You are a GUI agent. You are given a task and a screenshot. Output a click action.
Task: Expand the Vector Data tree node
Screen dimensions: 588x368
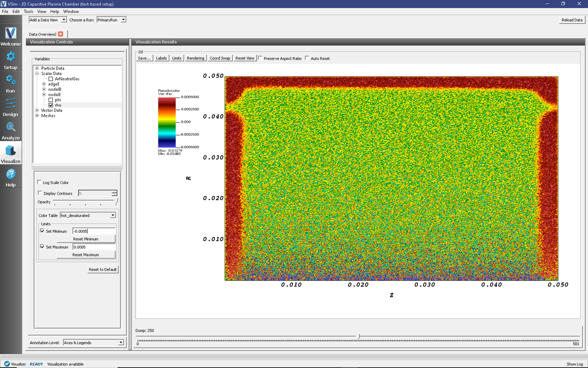[37, 110]
